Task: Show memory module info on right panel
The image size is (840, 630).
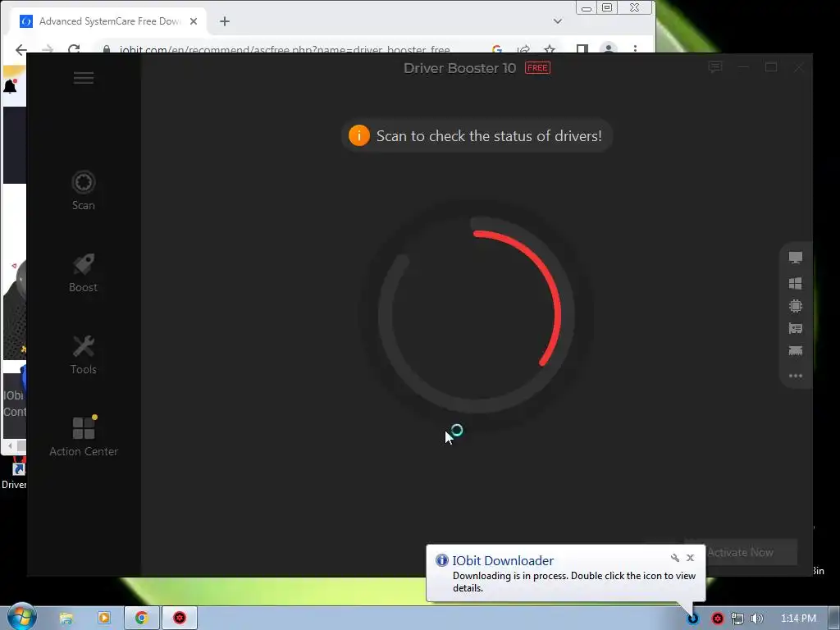Action: click(x=796, y=351)
